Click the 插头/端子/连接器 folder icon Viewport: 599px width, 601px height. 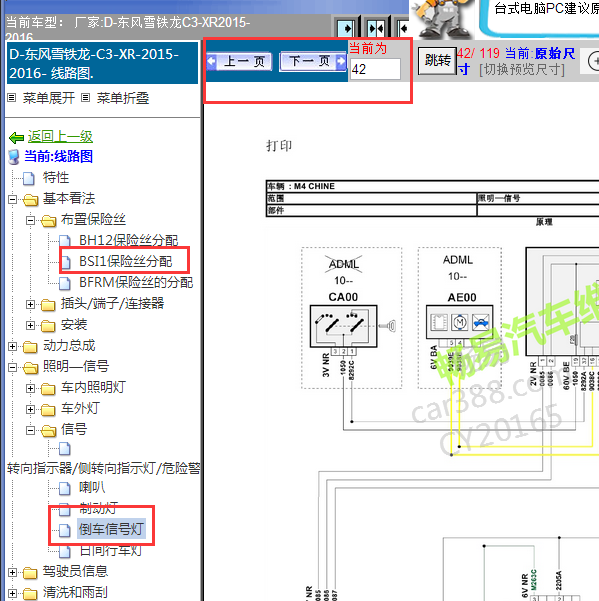48,304
